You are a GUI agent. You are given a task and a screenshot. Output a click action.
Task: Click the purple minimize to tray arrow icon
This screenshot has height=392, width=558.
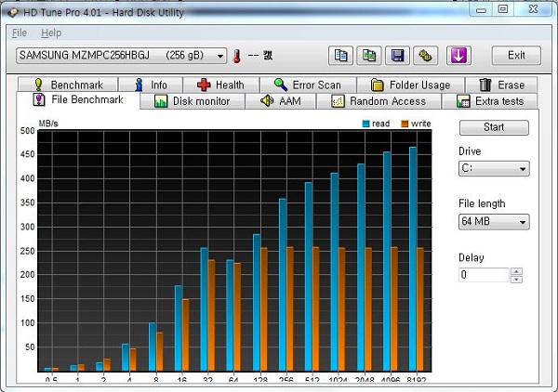coord(458,56)
